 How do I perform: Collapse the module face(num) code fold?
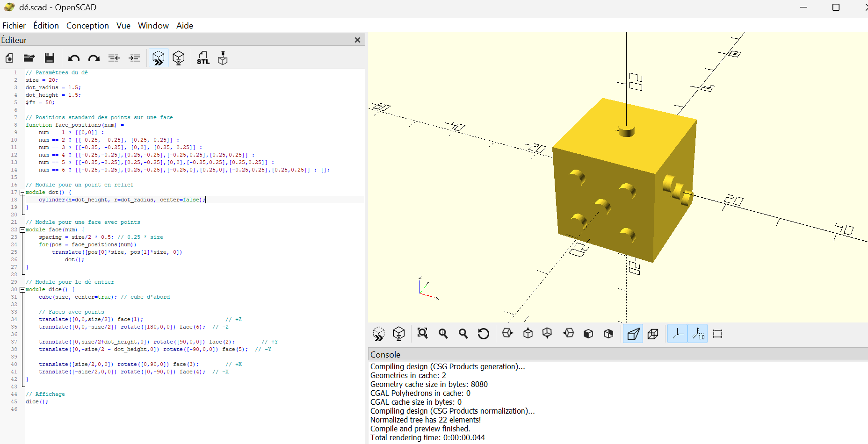[x=22, y=230]
